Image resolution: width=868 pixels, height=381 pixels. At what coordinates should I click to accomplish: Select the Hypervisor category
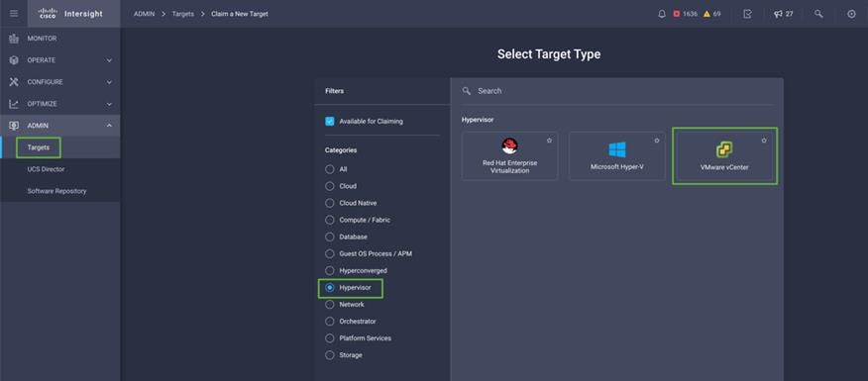[330, 288]
